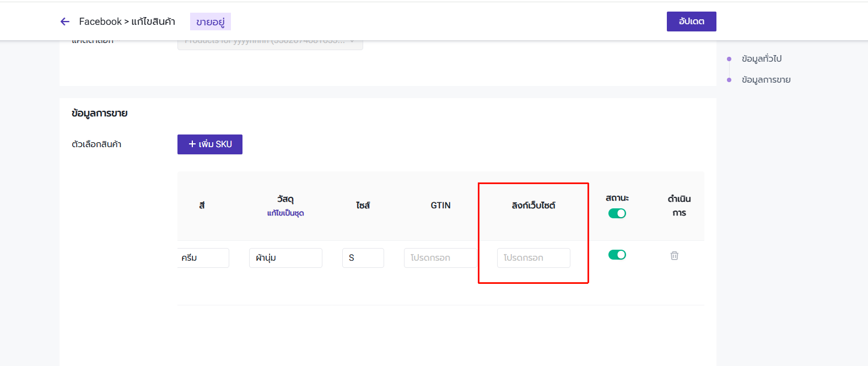Image resolution: width=868 pixels, height=366 pixels.
Task: Toggle the status switch in the ครีม row
Action: pyautogui.click(x=617, y=255)
